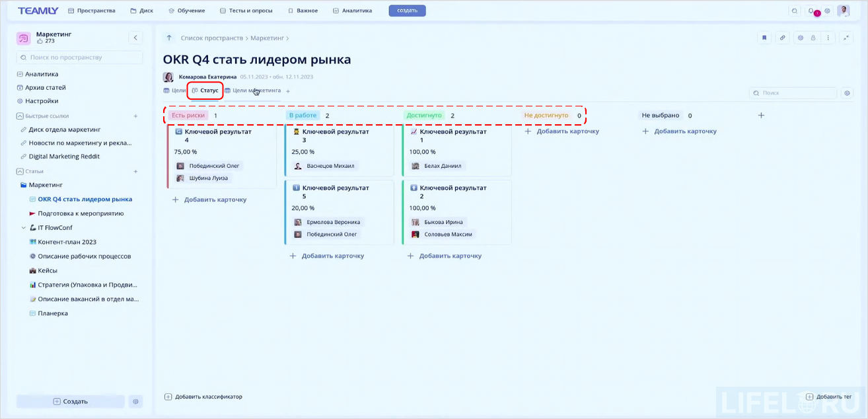Open the global search magnifier
868x419 pixels.
click(x=795, y=11)
